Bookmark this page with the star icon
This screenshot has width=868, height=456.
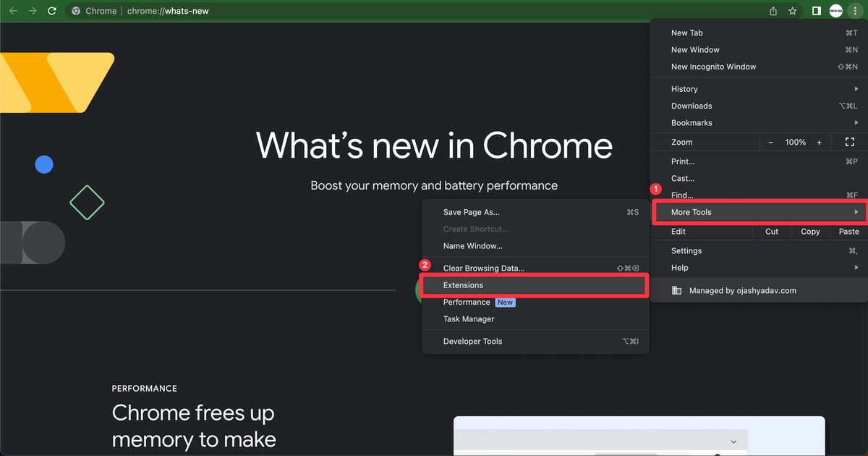[792, 10]
